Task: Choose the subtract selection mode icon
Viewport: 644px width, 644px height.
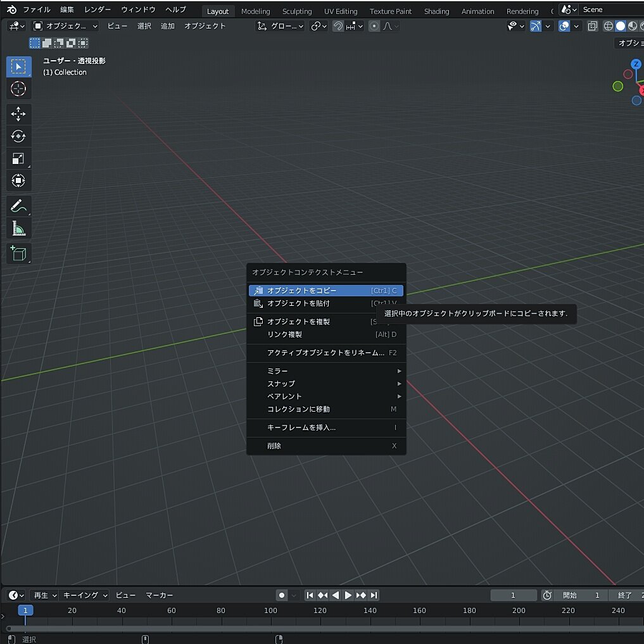Action: 59,42
